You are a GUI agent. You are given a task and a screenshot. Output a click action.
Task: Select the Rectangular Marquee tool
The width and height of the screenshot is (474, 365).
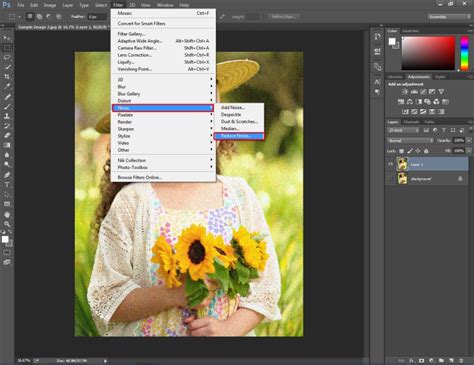[x=7, y=48]
